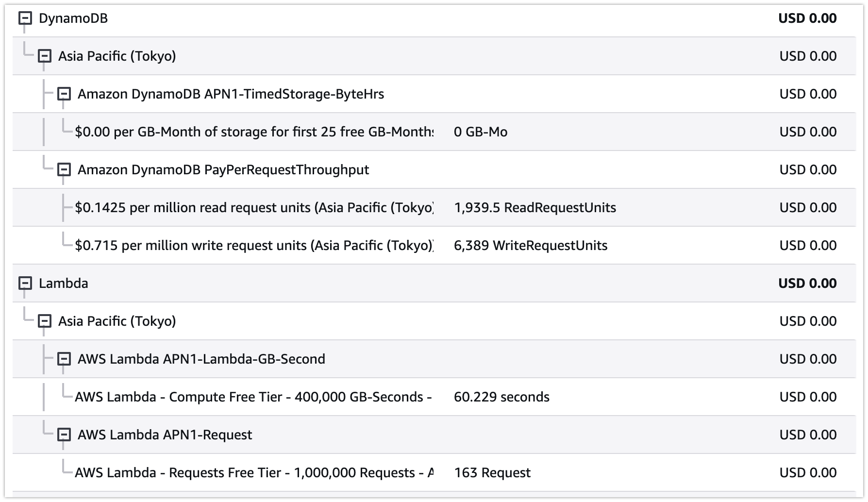Click the bold Lambda total USD 0.00
This screenshot has height=502, width=868.
coord(808,284)
